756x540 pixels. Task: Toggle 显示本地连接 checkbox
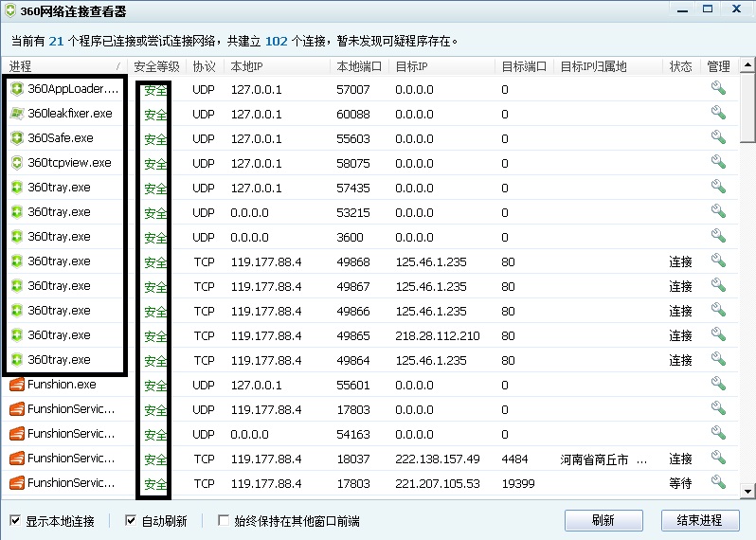click(x=15, y=521)
